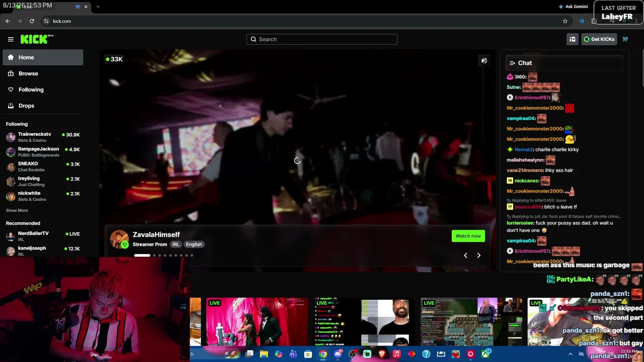Open the Kick shop box icon
This screenshot has width=644, height=362.
[x=572, y=39]
